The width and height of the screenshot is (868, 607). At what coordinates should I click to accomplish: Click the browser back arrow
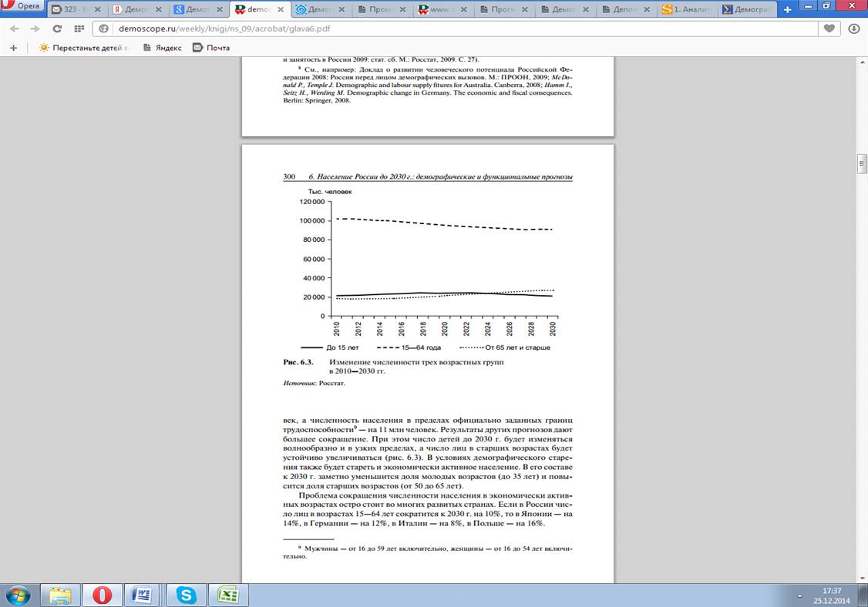pos(14,29)
